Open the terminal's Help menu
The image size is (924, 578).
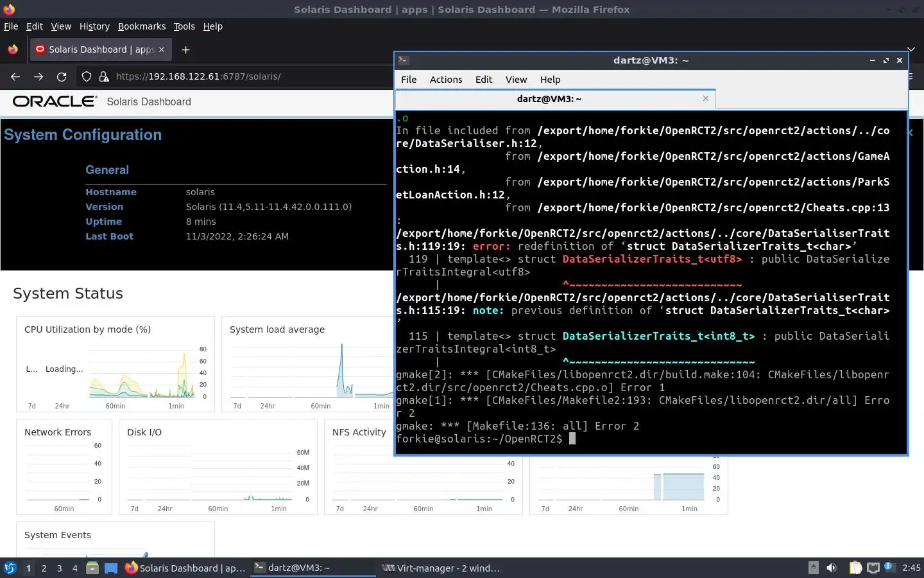point(550,79)
